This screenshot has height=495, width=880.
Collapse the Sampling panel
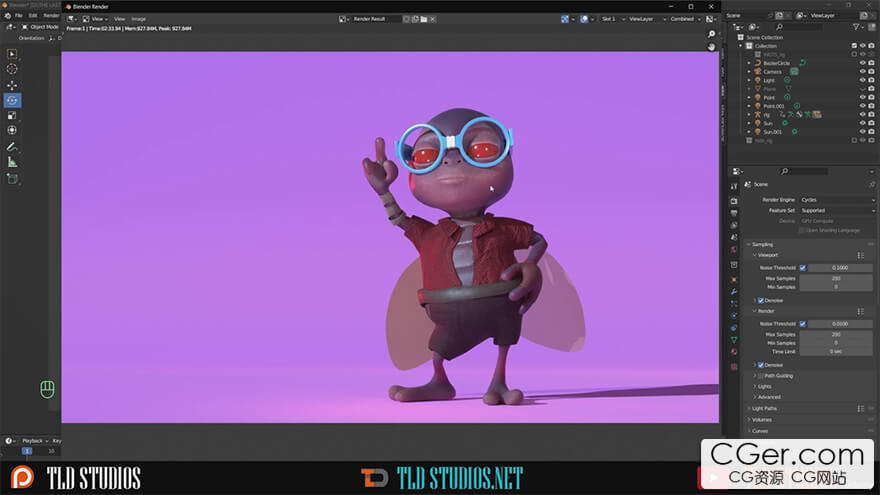pos(762,245)
